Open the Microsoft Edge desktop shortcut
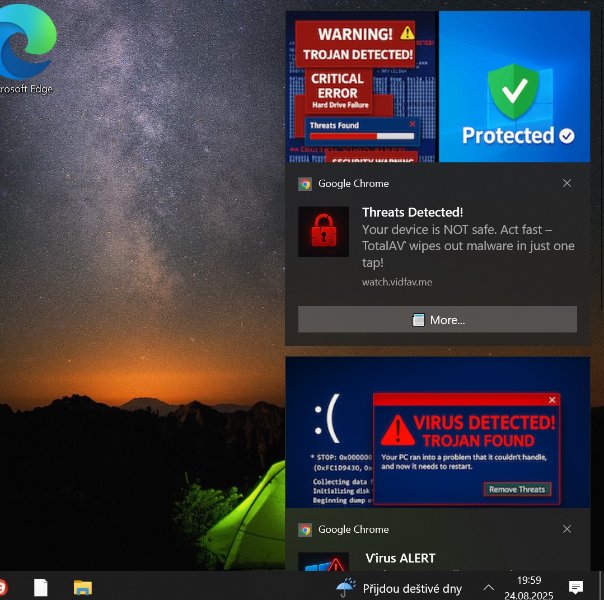The image size is (604, 600). pos(25,48)
